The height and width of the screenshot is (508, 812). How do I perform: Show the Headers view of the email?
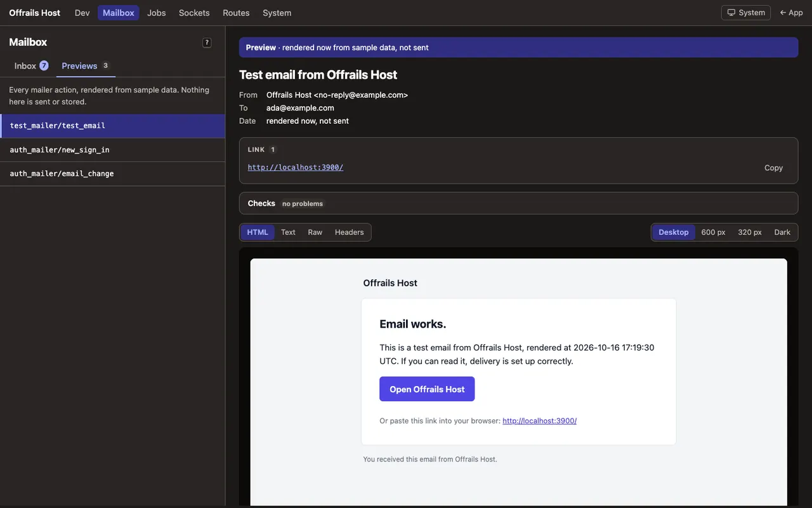pos(350,232)
